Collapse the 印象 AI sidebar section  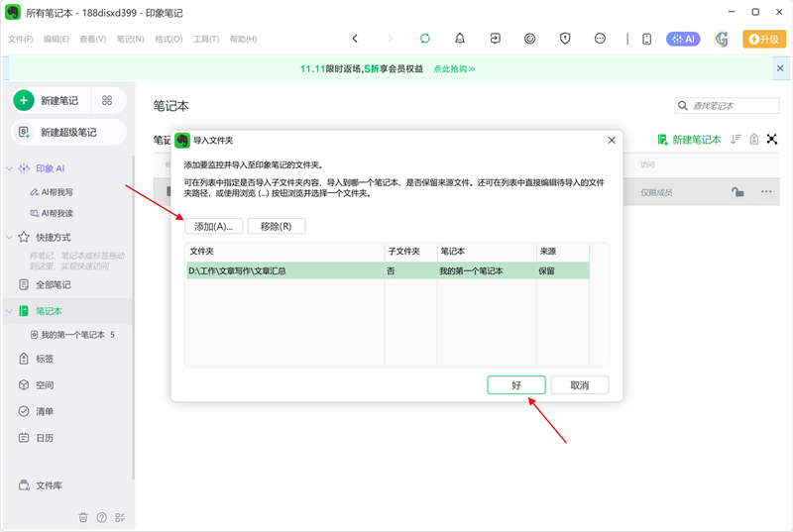pos(9,168)
